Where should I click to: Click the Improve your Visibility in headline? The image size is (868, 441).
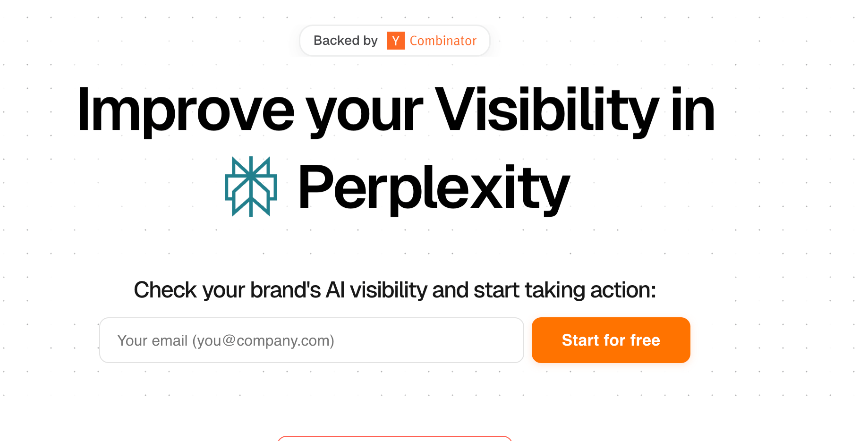pos(396,111)
